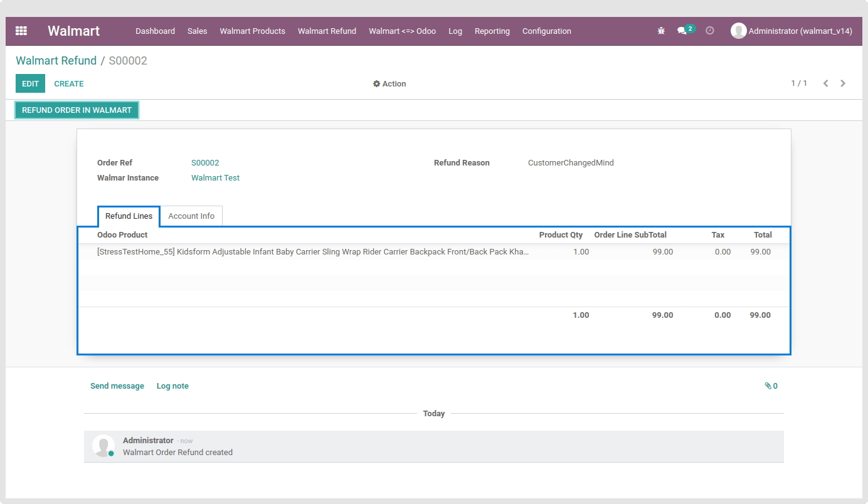Open the Walmart Refund menu

[x=327, y=31]
